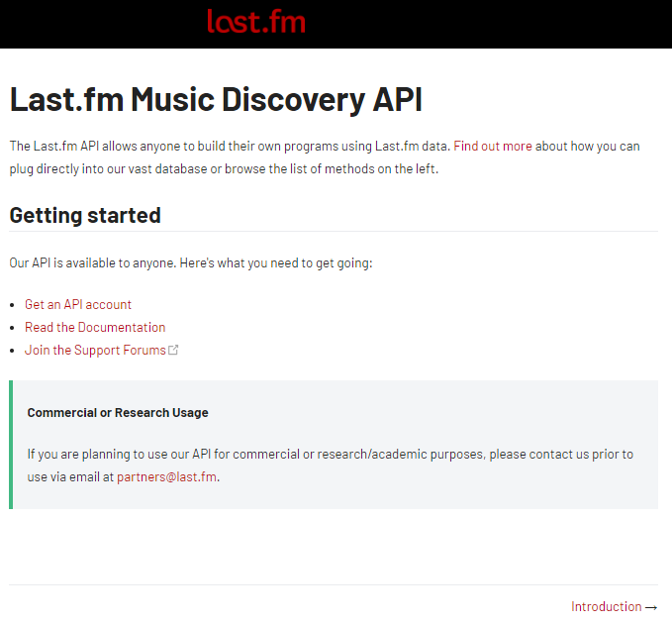
Task: Click the "Our API is available to anyone" sentence
Action: coord(190,262)
